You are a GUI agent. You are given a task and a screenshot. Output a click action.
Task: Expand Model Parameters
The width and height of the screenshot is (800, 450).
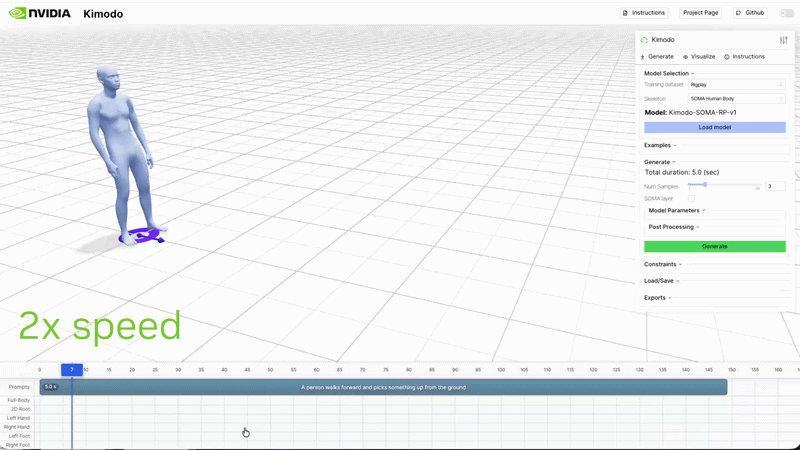click(x=677, y=210)
